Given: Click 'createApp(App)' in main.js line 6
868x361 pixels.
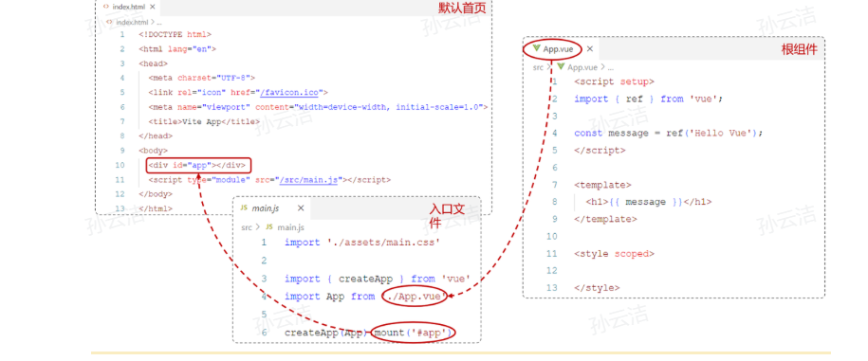Looking at the screenshot, I should point(325,333).
